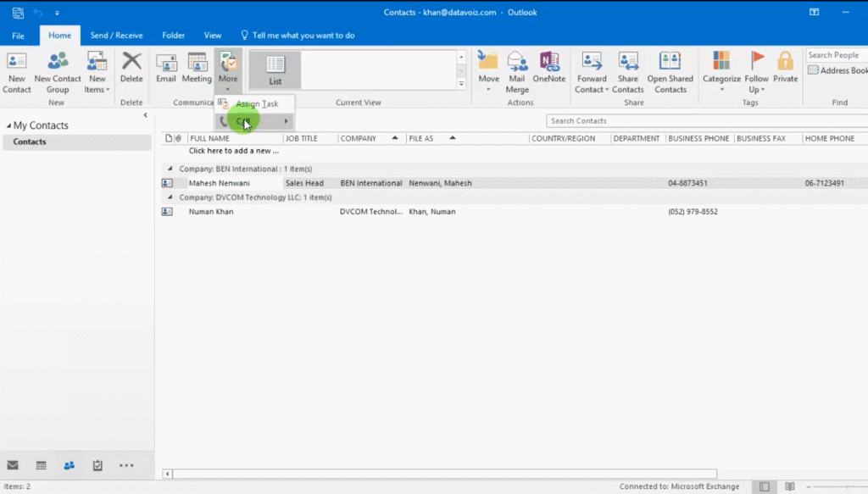This screenshot has height=494, width=868.
Task: Select the Numan Khan contact
Action: coord(211,211)
